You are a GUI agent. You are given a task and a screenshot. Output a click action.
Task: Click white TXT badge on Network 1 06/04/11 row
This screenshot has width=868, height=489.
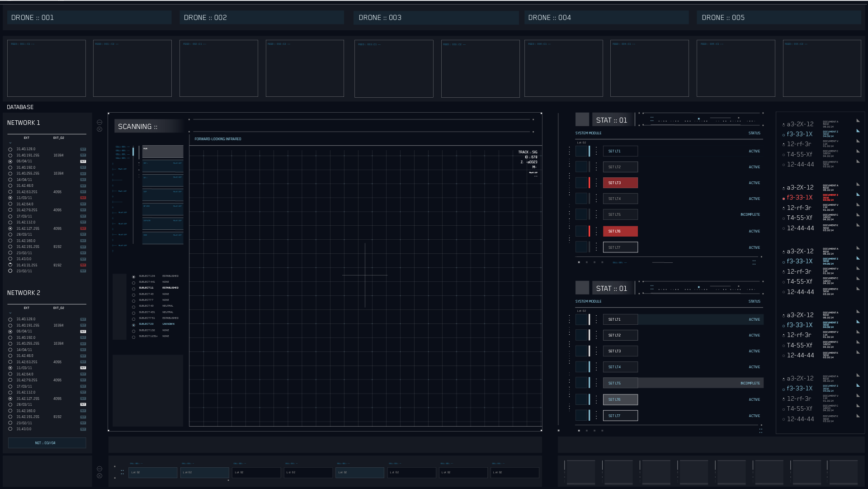(83, 161)
